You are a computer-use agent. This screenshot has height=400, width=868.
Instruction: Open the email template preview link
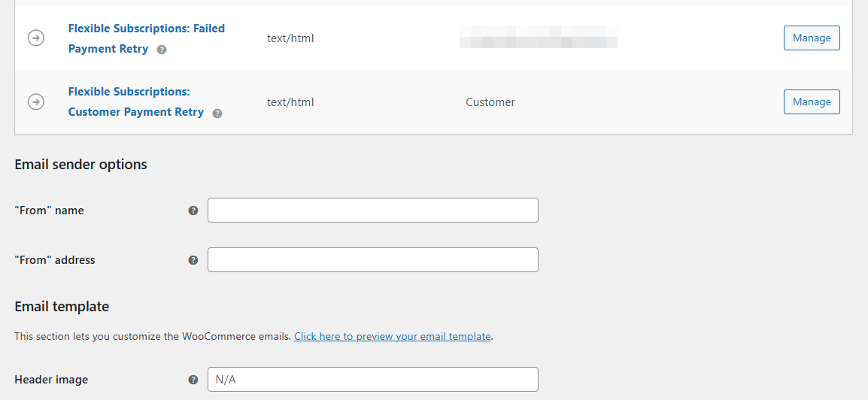pyautogui.click(x=393, y=336)
